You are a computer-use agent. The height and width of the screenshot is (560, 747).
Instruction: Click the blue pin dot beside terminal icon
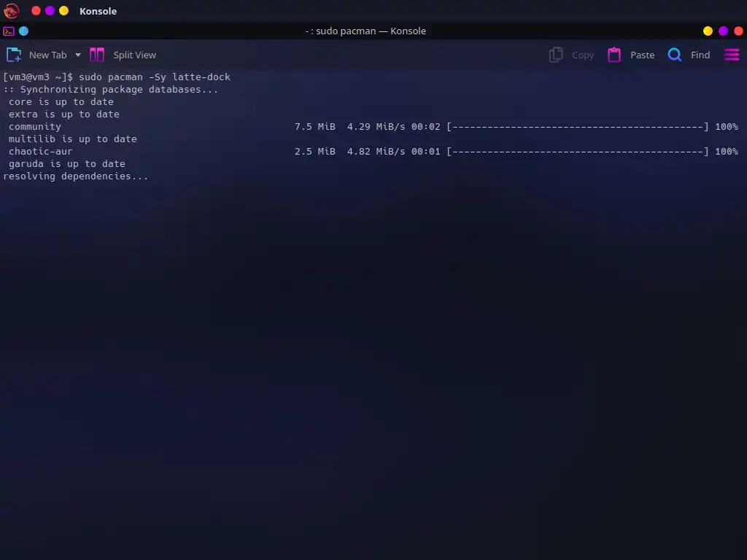23,31
